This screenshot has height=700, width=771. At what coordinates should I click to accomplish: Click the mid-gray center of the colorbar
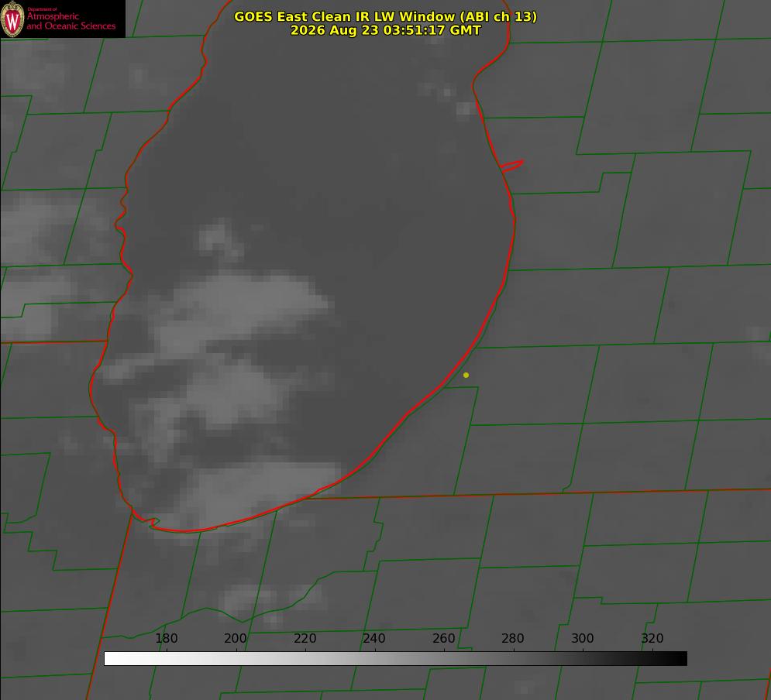395,658
